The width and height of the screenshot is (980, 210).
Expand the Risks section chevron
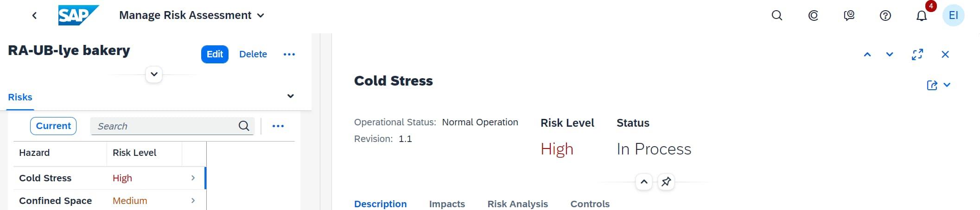(x=291, y=96)
